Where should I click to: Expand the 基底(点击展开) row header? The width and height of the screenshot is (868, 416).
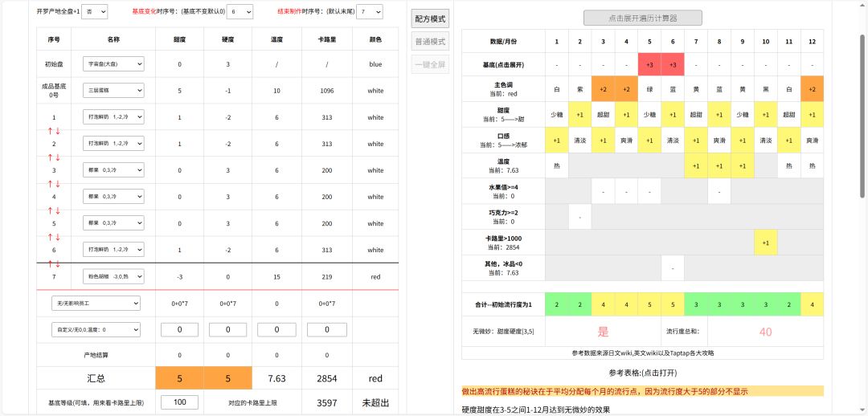click(503, 65)
